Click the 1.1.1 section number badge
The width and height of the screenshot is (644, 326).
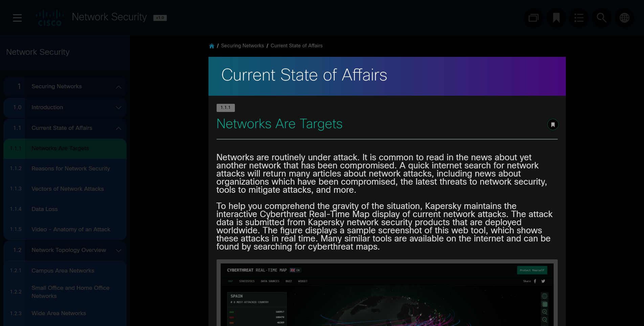pyautogui.click(x=226, y=108)
